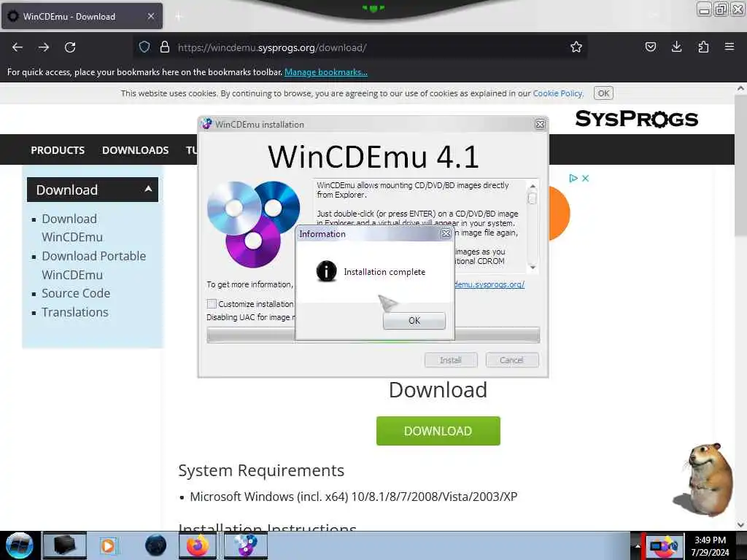Restore the browser window
This screenshot has width=747, height=560.
click(721, 9)
